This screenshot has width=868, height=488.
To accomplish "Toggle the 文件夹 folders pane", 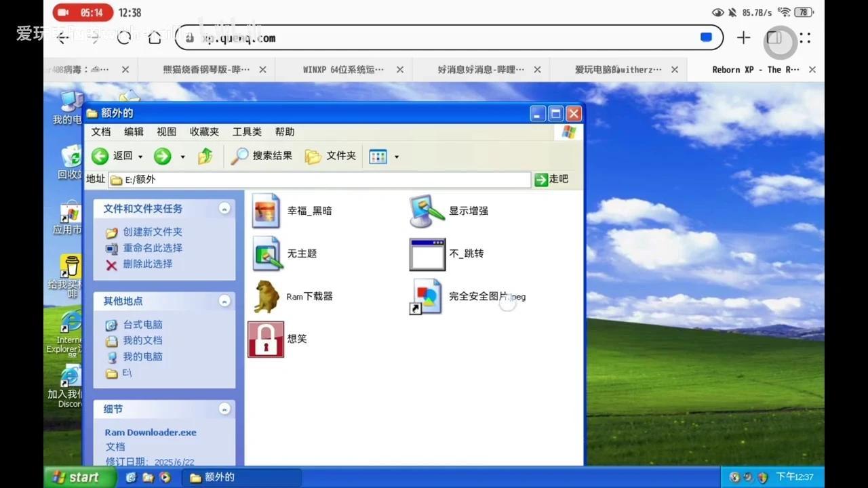I will pos(330,156).
